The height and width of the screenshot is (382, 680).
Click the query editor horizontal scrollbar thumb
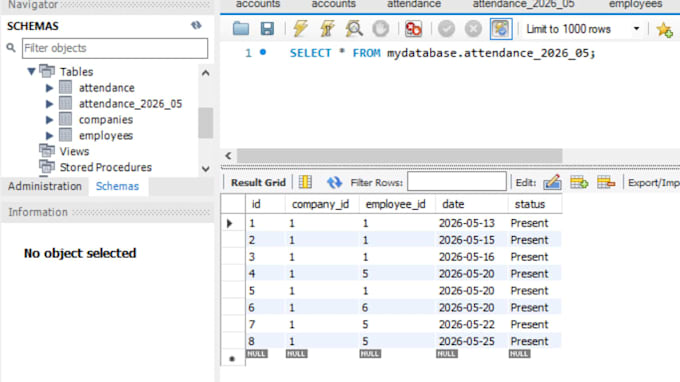(399, 155)
